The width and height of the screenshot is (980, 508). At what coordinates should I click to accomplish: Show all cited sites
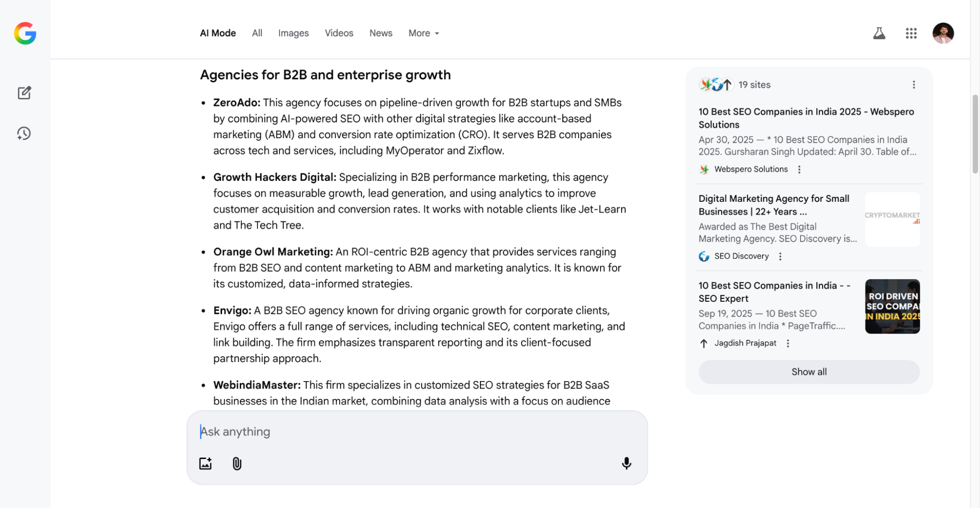(808, 371)
